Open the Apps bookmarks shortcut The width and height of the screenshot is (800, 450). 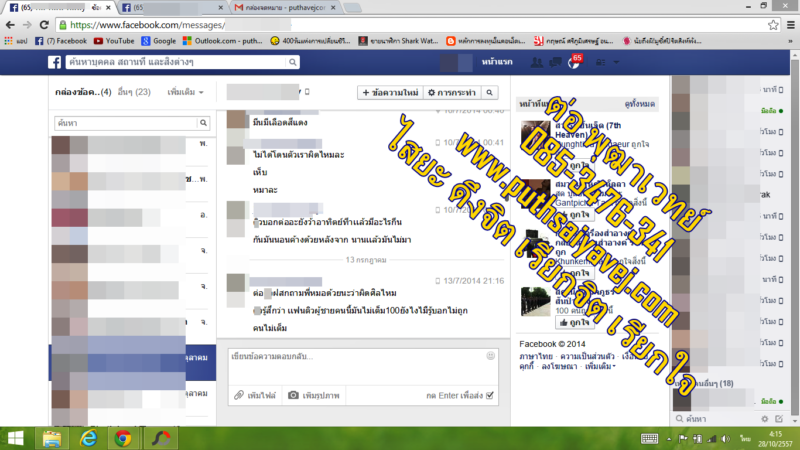click(16, 41)
